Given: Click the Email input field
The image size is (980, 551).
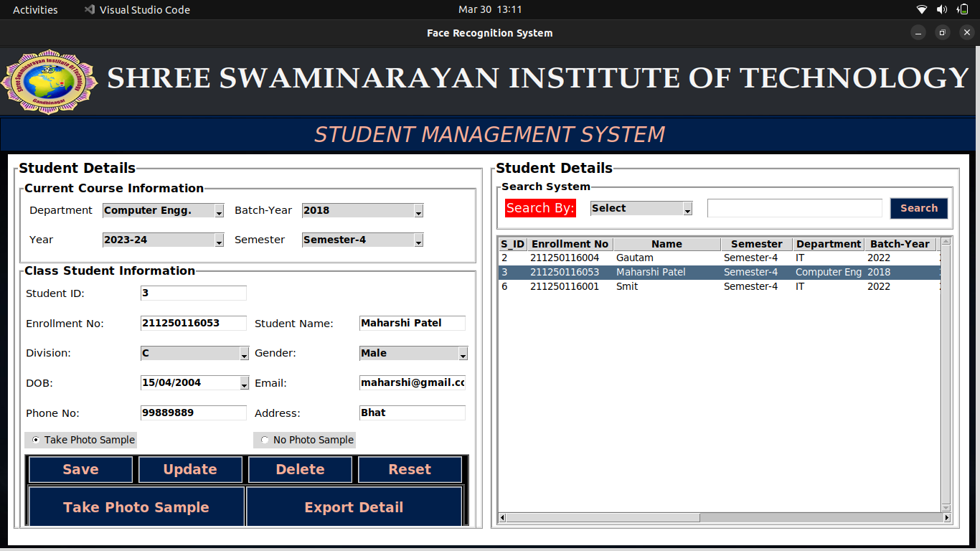Looking at the screenshot, I should click(413, 382).
